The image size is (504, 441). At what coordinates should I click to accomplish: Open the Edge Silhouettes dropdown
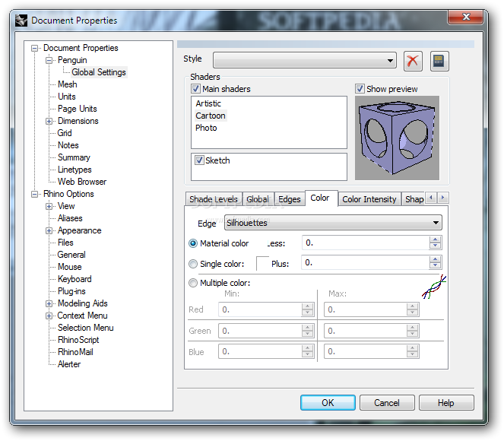click(333, 223)
